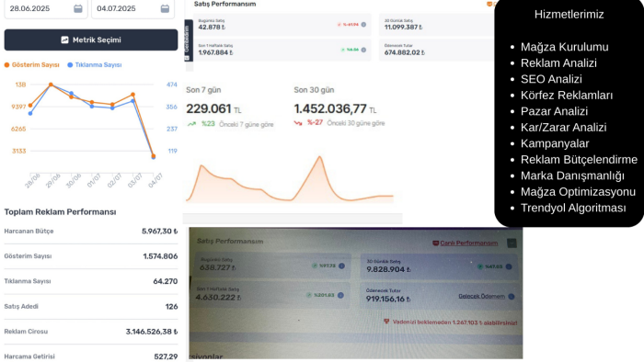This screenshot has width=644, height=362.
Task: Click the info icon beside Son 1 Haftalık Satış 4.630.222
Action: pyautogui.click(x=340, y=295)
